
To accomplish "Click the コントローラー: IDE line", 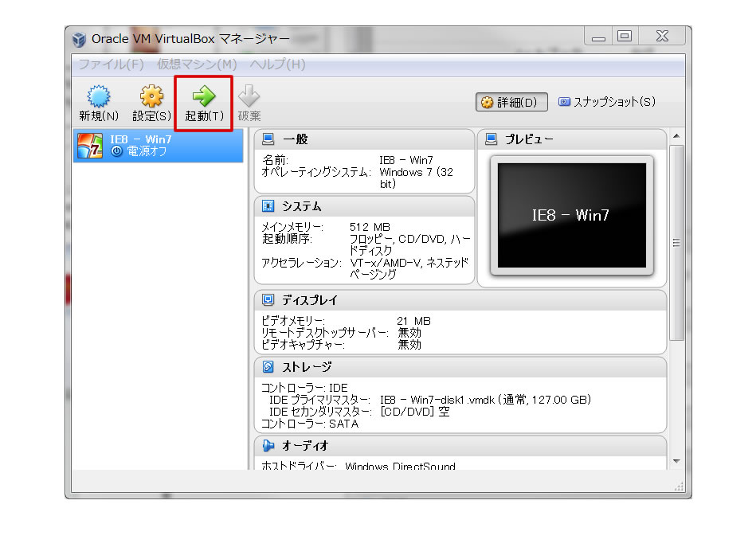I will pos(304,388).
